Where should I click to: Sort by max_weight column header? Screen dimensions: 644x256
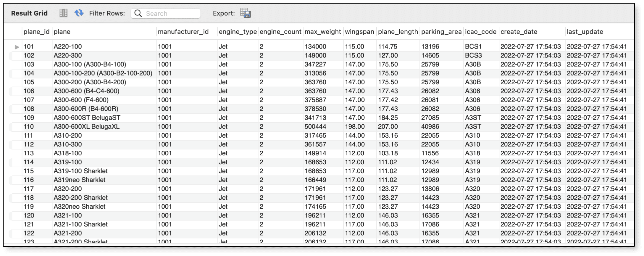click(x=323, y=32)
